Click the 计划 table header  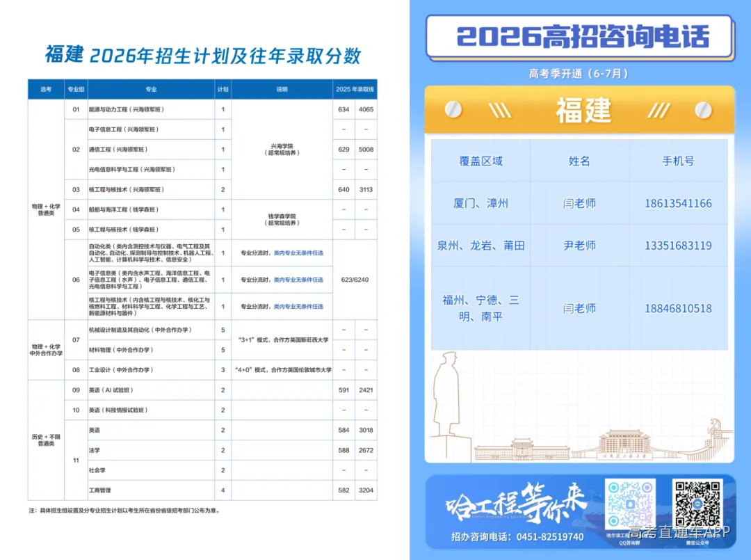[x=223, y=89]
